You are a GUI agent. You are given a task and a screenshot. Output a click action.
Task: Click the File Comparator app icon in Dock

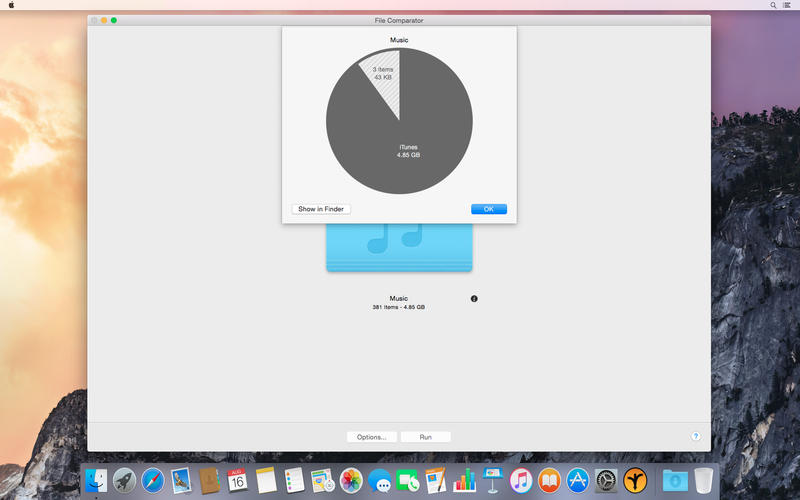tap(635, 480)
